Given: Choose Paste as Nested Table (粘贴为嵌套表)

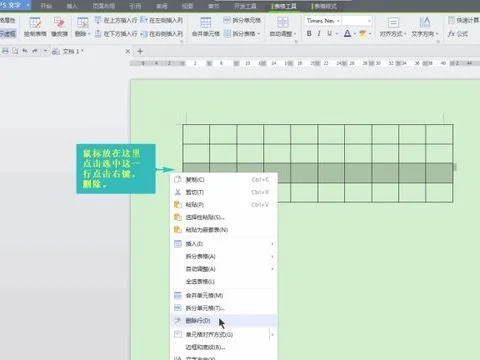Looking at the screenshot, I should pyautogui.click(x=224, y=230).
